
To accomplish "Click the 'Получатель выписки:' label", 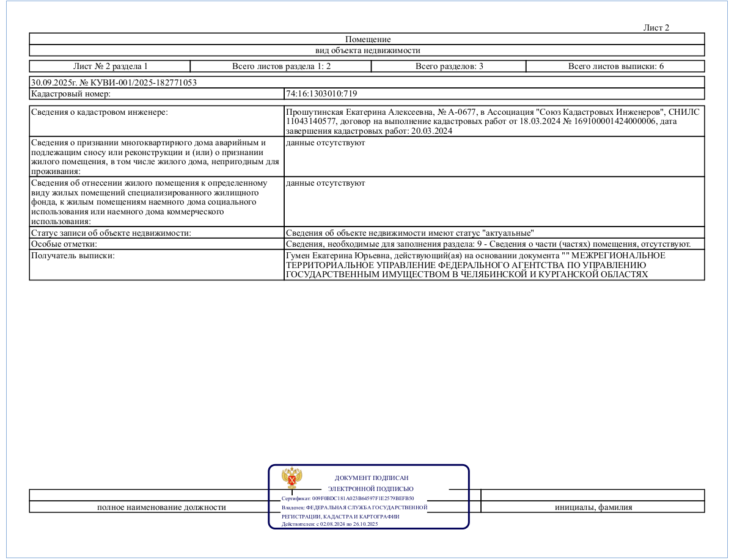I will pos(73,255).
